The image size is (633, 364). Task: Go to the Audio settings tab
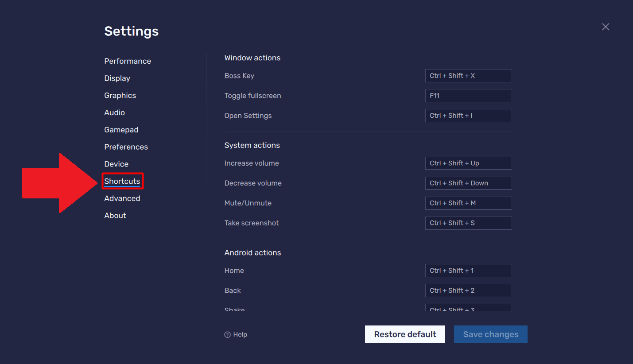click(114, 112)
